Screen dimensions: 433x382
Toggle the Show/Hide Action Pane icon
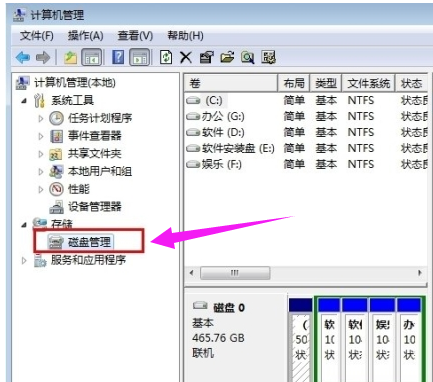139,57
